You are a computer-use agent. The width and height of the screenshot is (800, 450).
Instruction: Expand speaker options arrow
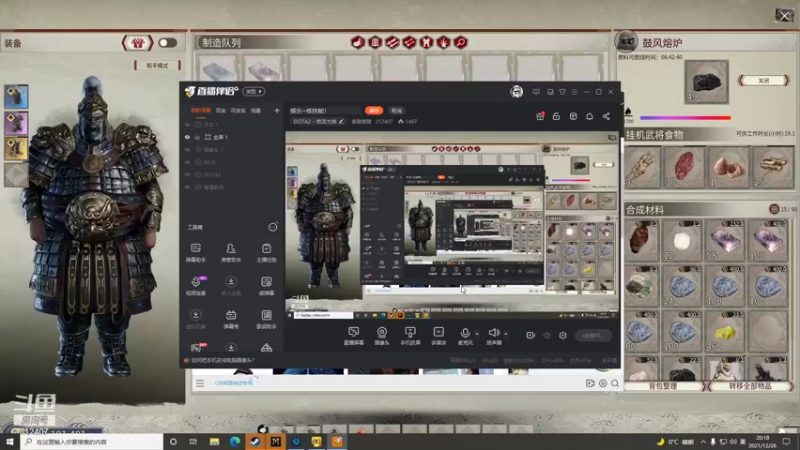click(x=506, y=334)
